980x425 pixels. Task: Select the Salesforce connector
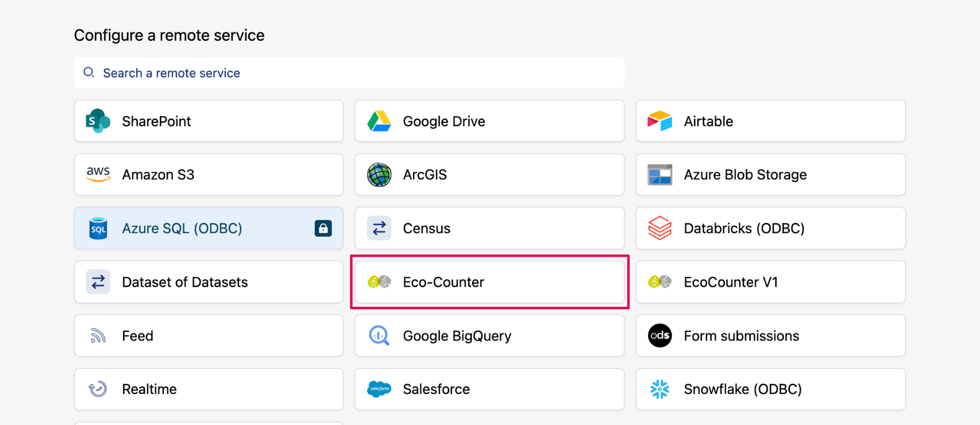tap(489, 389)
